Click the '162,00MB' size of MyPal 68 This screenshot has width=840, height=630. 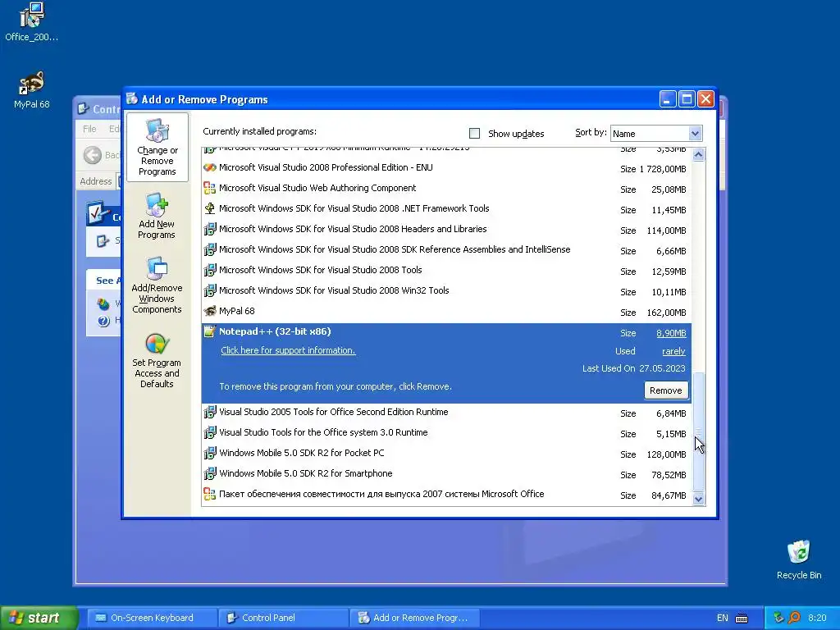pos(666,313)
